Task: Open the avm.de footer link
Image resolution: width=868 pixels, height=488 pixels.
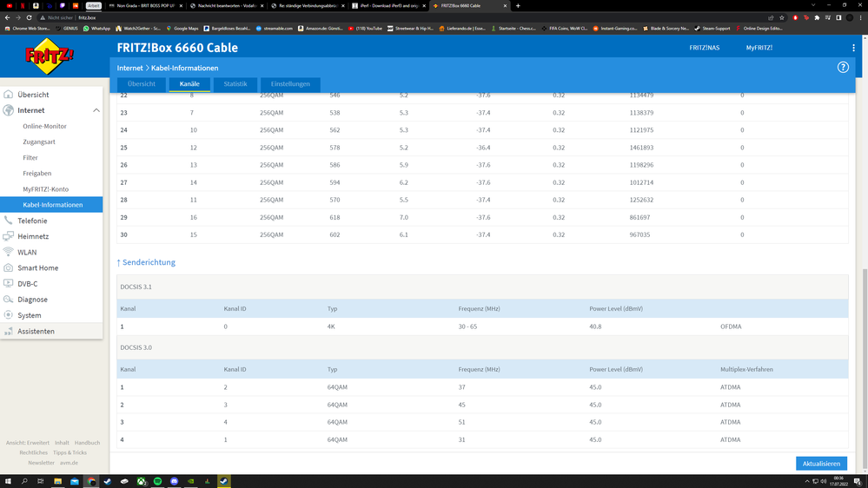Action: click(70, 463)
